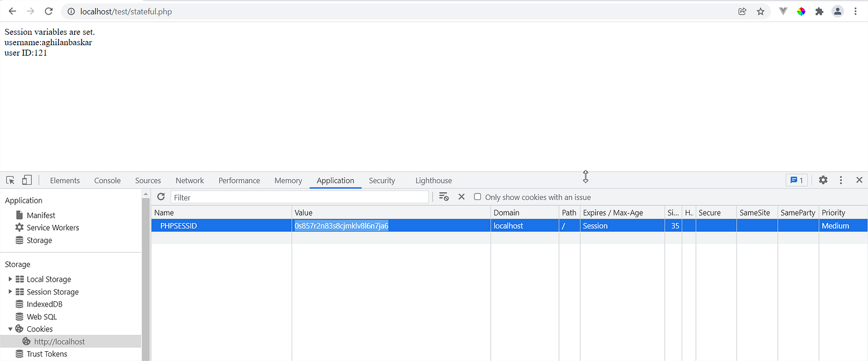
Task: Sort cookies by SameSite column
Action: (757, 213)
